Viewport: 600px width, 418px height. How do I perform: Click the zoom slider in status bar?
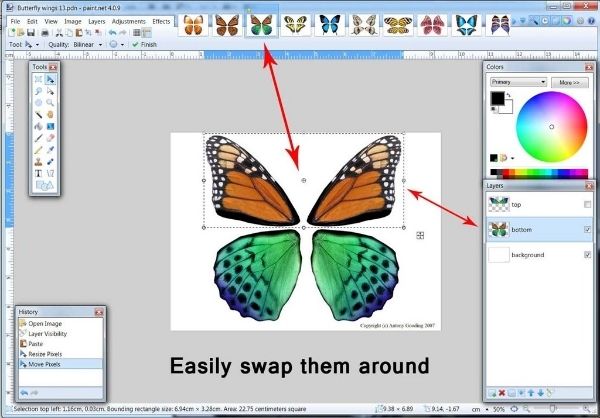pos(553,409)
